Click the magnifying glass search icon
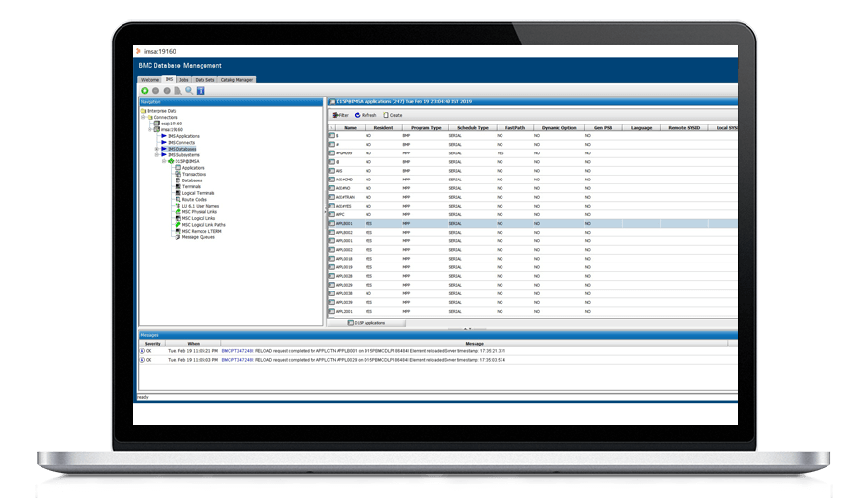Screen dimensions: 868x498 pyautogui.click(x=188, y=90)
